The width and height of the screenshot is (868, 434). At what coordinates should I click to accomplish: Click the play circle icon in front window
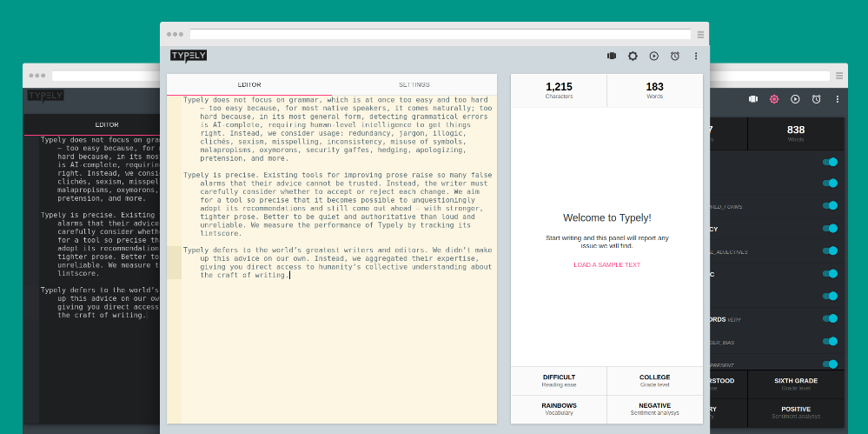coord(653,56)
